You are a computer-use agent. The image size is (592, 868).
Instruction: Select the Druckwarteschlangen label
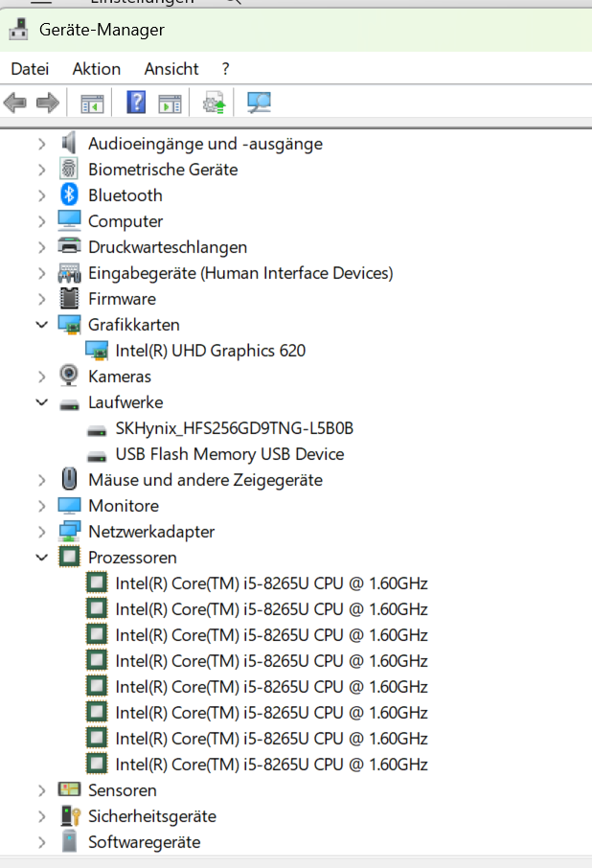pyautogui.click(x=168, y=247)
